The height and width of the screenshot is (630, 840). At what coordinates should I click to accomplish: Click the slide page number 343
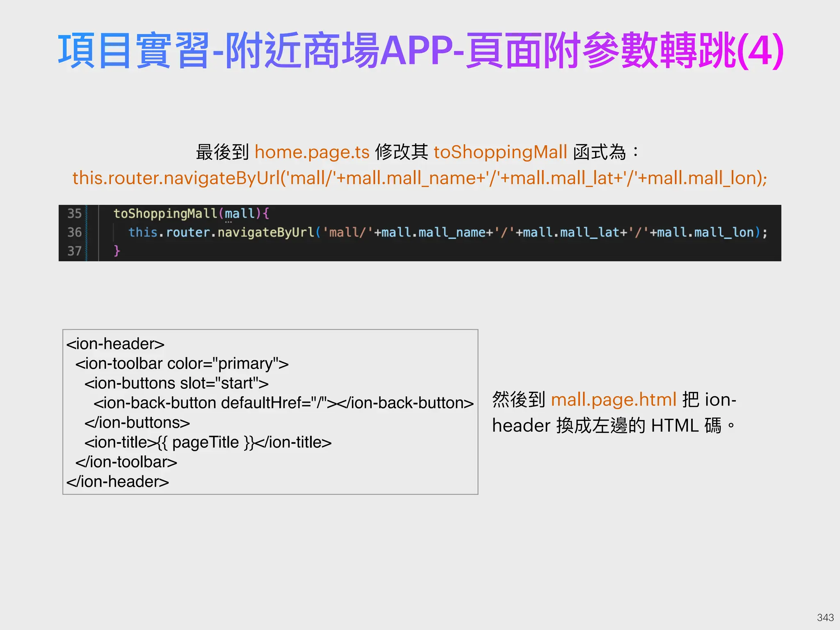coord(825,618)
